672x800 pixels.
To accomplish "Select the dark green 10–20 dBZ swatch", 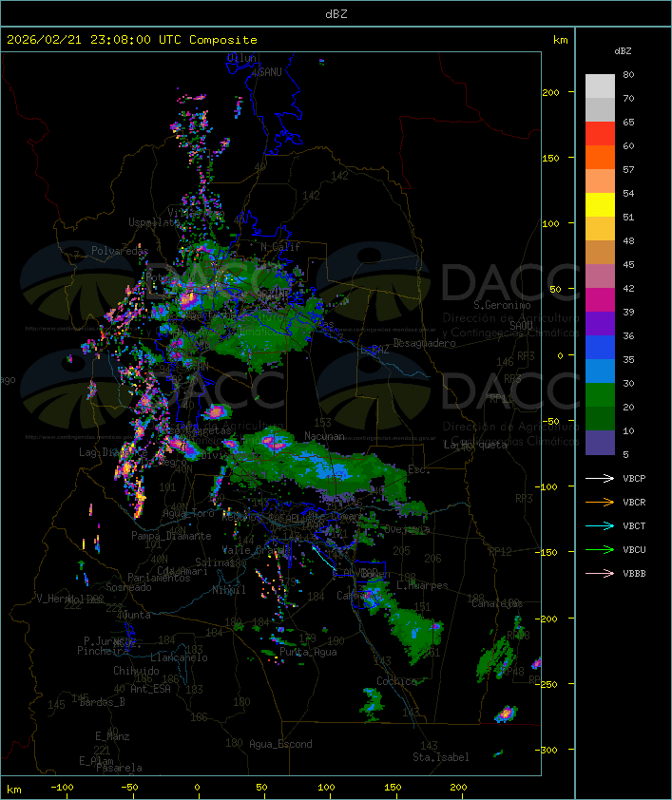I will pyautogui.click(x=600, y=418).
